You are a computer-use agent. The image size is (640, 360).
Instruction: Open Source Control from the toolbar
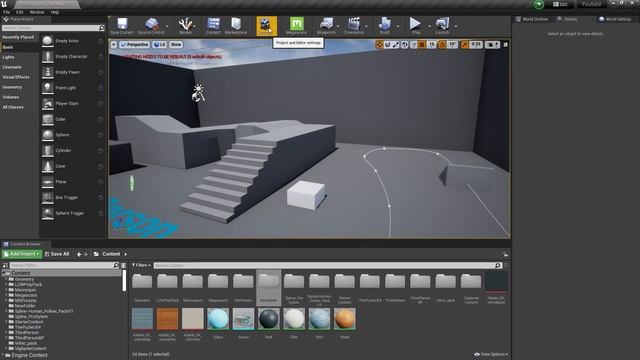click(x=151, y=26)
